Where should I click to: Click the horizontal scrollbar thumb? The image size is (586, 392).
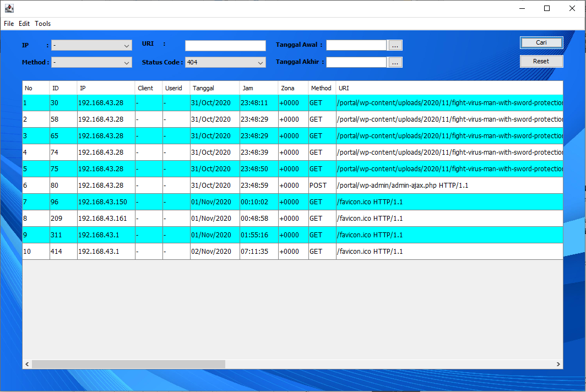[128, 364]
